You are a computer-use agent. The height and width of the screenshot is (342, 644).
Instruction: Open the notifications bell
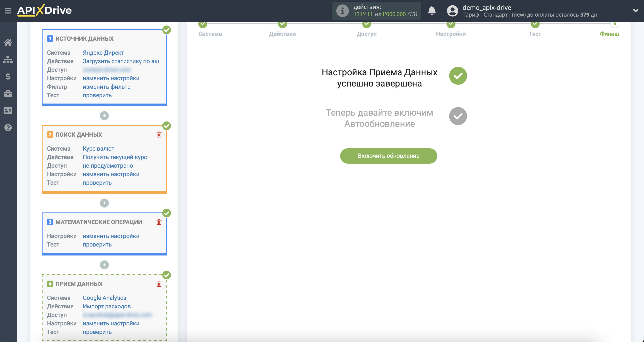(432, 11)
